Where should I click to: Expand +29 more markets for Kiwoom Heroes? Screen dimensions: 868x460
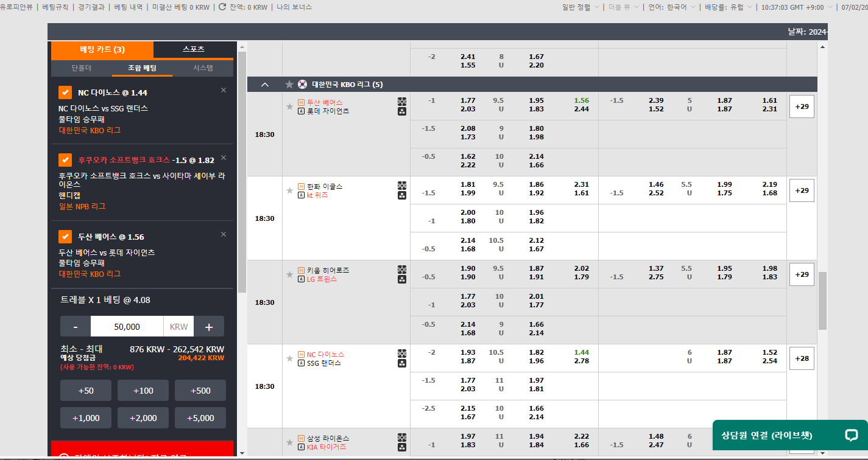[802, 274]
